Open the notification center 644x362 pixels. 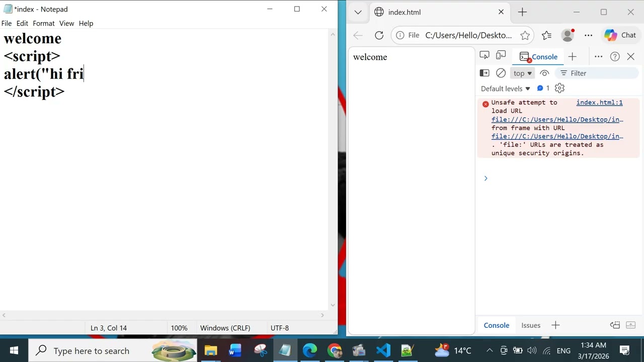coord(624,350)
